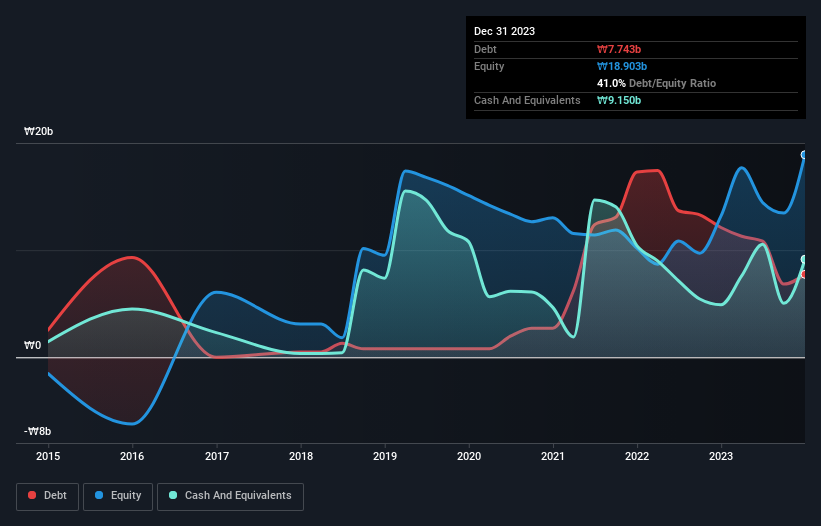Click the 2023 x-axis label

(x=721, y=456)
